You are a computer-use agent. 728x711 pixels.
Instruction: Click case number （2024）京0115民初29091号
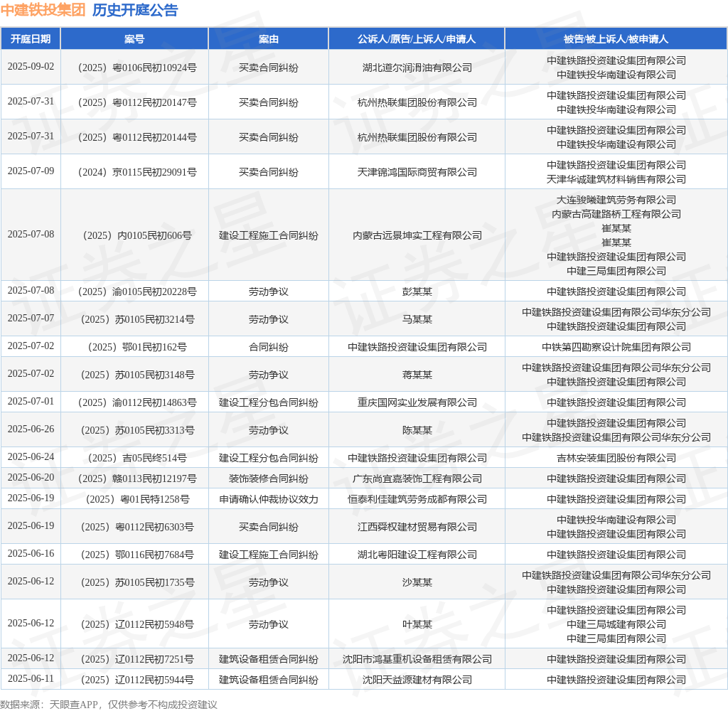[x=134, y=172]
